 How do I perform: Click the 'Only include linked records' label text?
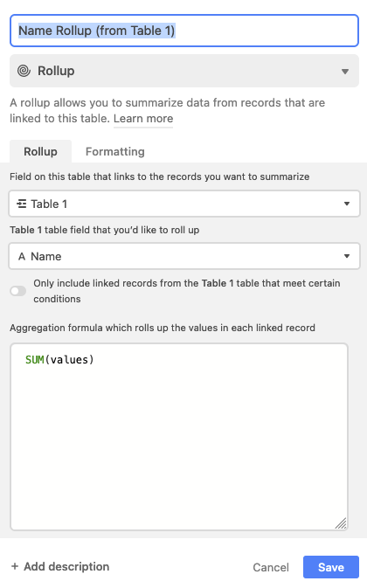pyautogui.click(x=187, y=291)
